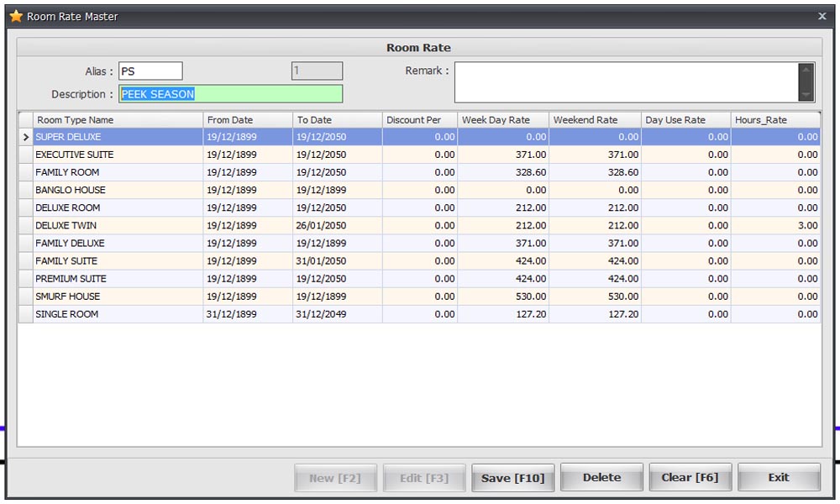Image resolution: width=840 pixels, height=504 pixels.
Task: Click Weekend Rate 371.00 for FAMILY DELUXE
Action: pos(596,243)
